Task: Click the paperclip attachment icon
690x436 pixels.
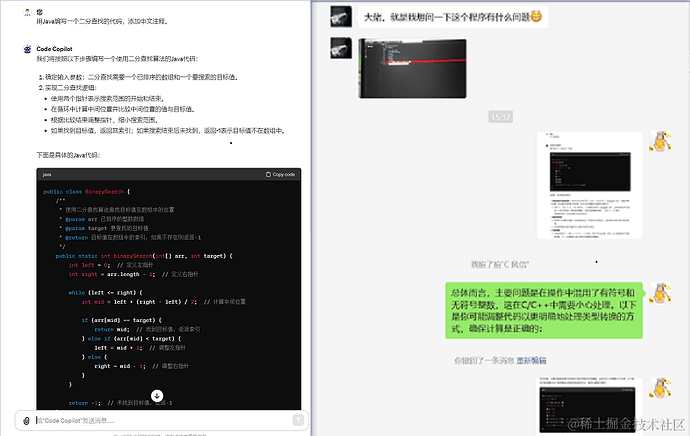Action: [x=26, y=421]
